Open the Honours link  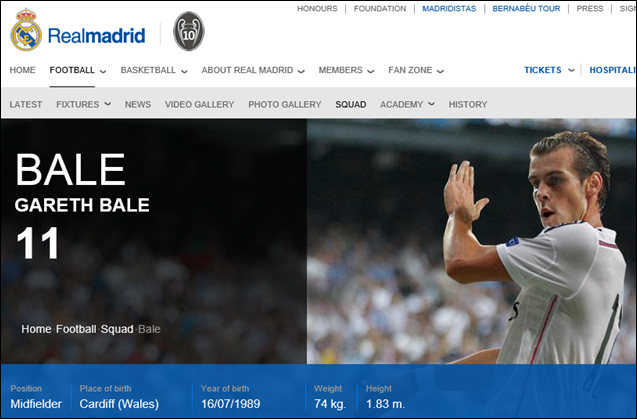pos(317,9)
